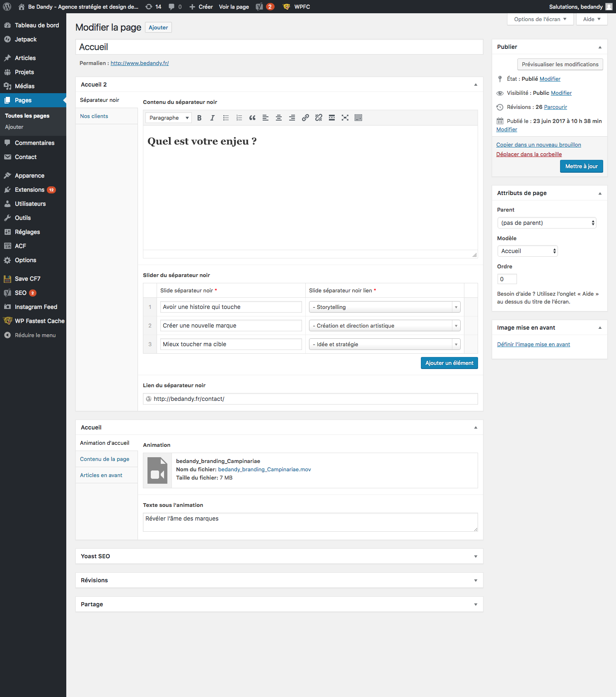
Task: Expand the Révisions panel
Action: click(475, 580)
